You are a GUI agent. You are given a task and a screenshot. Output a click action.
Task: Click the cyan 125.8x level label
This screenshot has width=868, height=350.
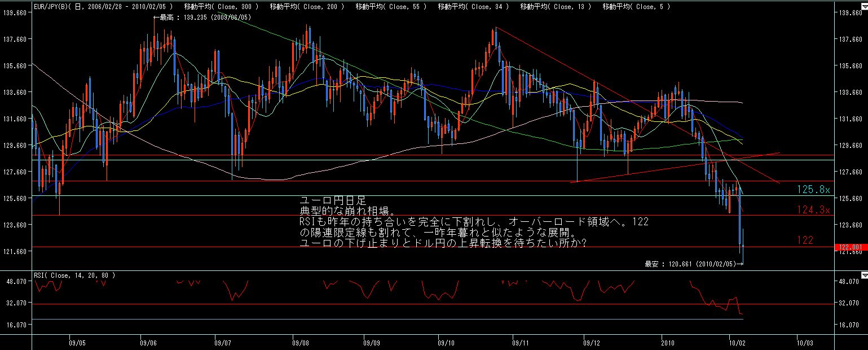pyautogui.click(x=814, y=189)
